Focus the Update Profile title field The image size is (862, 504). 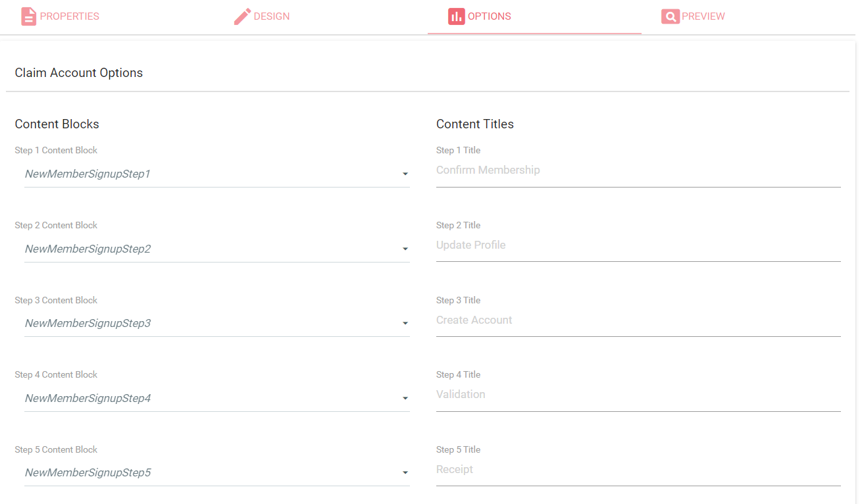(638, 245)
